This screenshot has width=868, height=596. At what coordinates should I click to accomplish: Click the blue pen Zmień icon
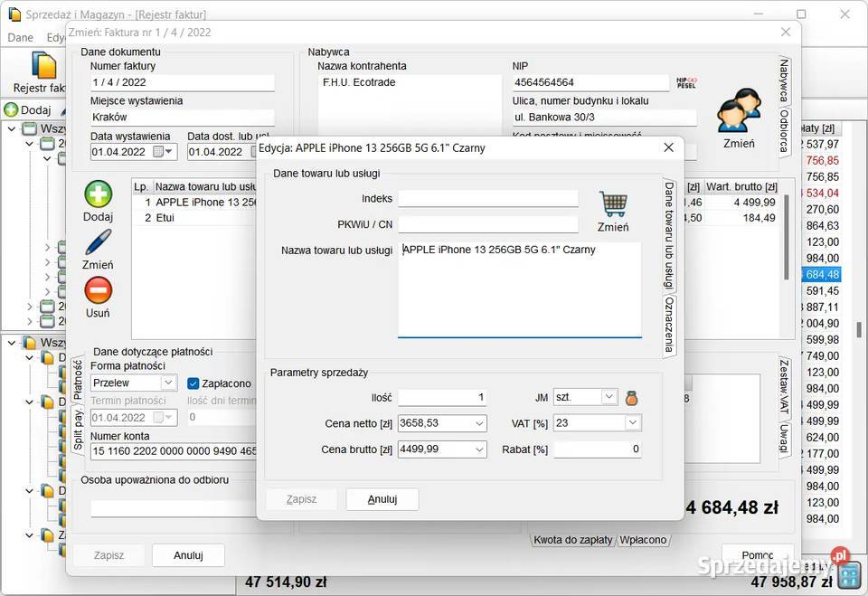click(98, 243)
